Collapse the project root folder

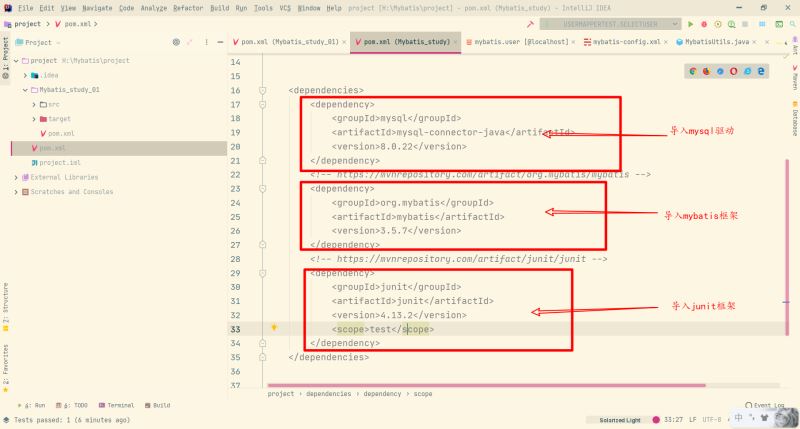tap(16, 61)
